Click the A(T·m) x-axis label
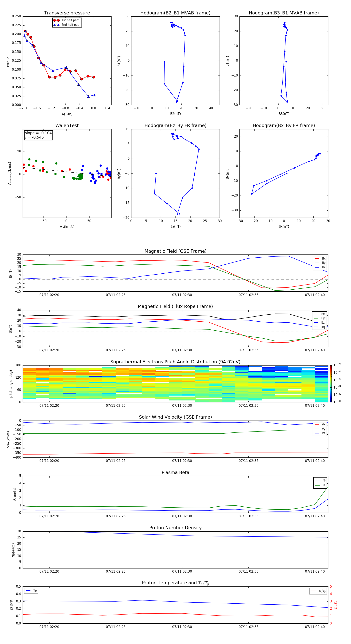This screenshot has height=644, width=351. (x=67, y=114)
